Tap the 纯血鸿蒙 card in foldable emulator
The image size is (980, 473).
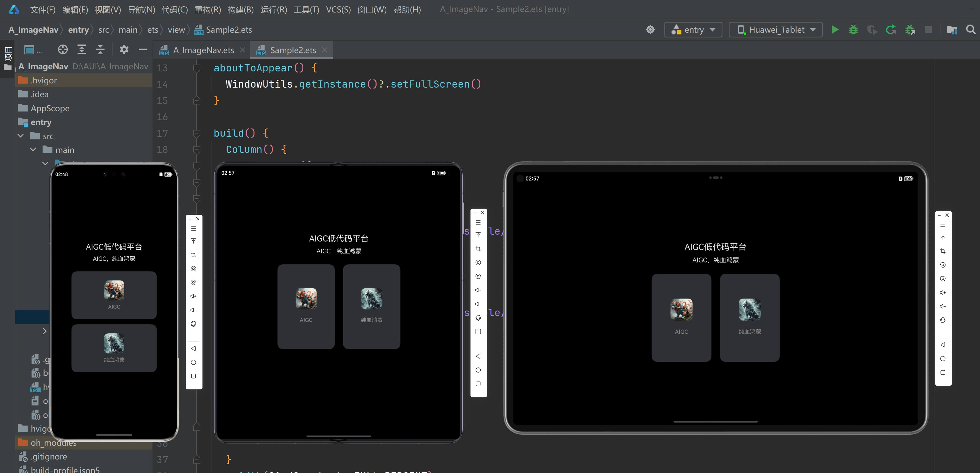pyautogui.click(x=371, y=306)
